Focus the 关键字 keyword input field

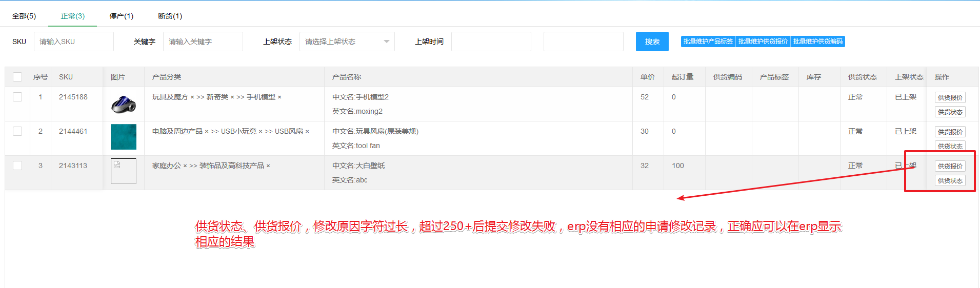[203, 42]
